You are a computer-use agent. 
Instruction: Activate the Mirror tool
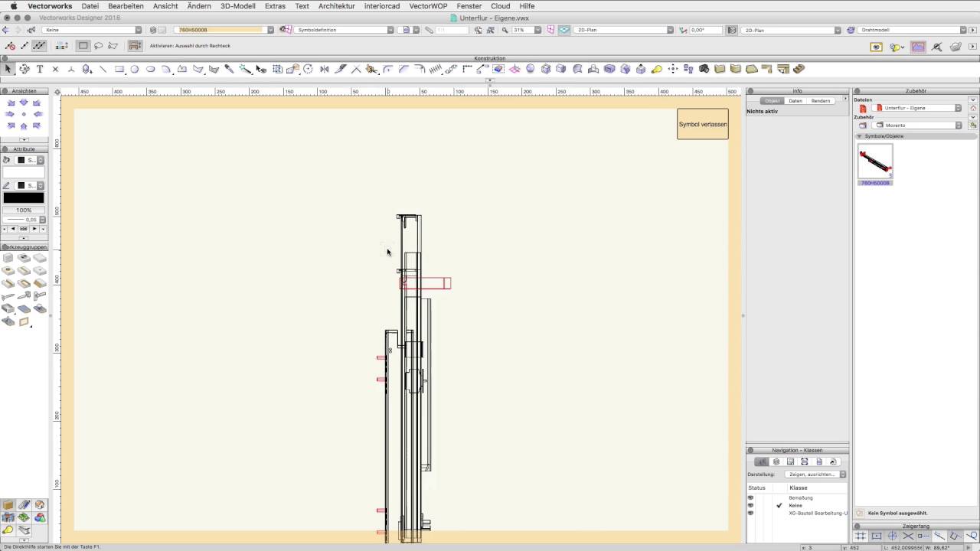click(x=324, y=69)
